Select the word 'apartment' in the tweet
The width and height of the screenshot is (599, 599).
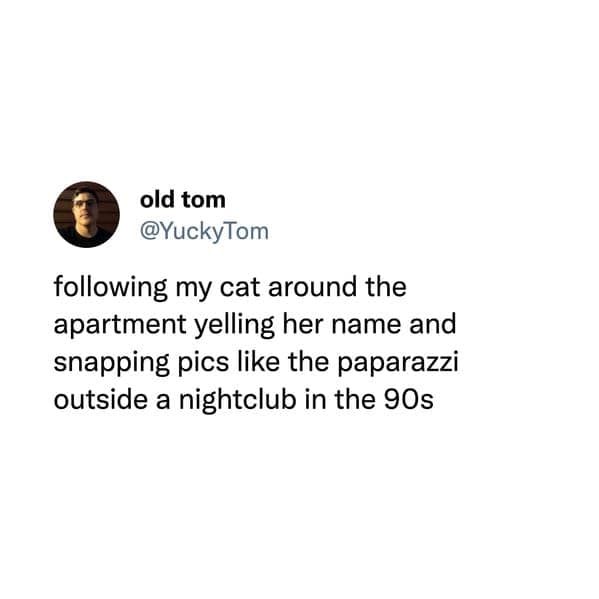120,325
